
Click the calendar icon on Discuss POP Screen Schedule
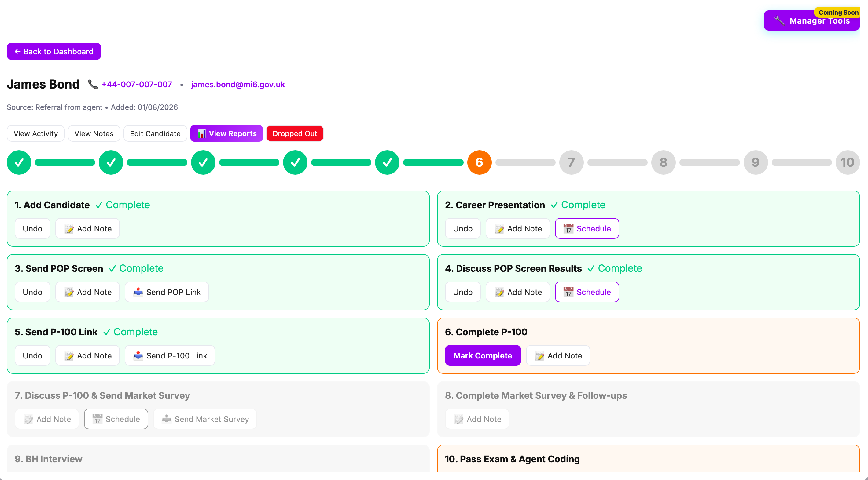(x=568, y=292)
